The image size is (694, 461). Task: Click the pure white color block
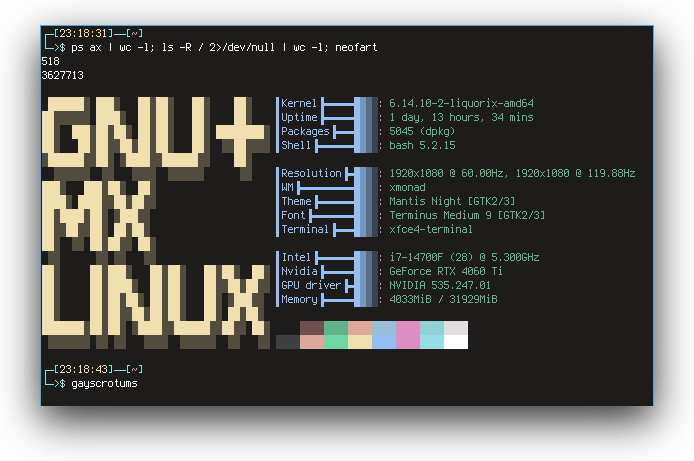pyautogui.click(x=456, y=342)
